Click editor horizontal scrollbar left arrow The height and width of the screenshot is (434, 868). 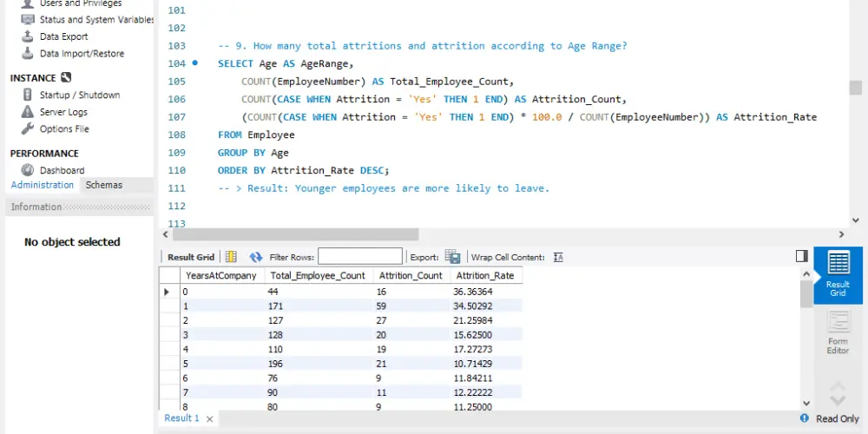click(165, 234)
